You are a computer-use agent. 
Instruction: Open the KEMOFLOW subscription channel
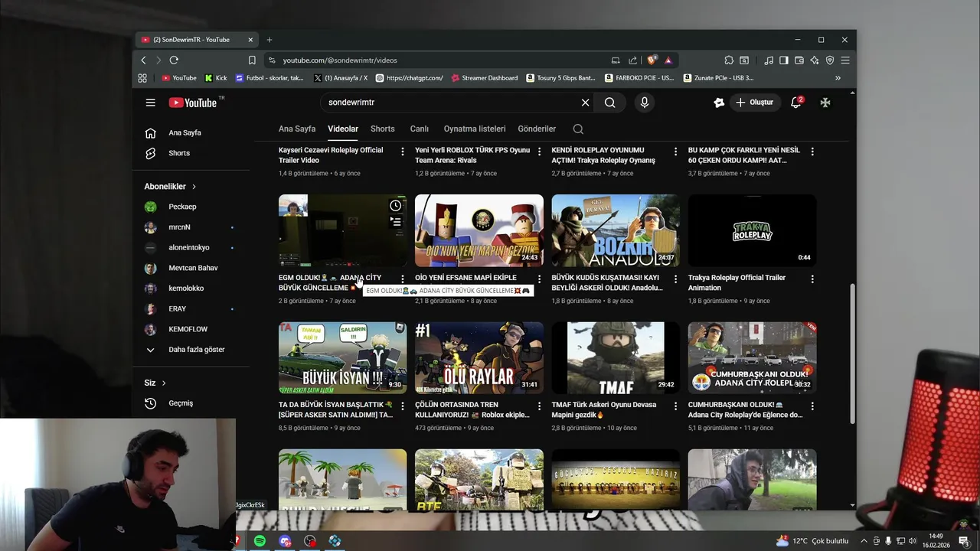tap(188, 329)
